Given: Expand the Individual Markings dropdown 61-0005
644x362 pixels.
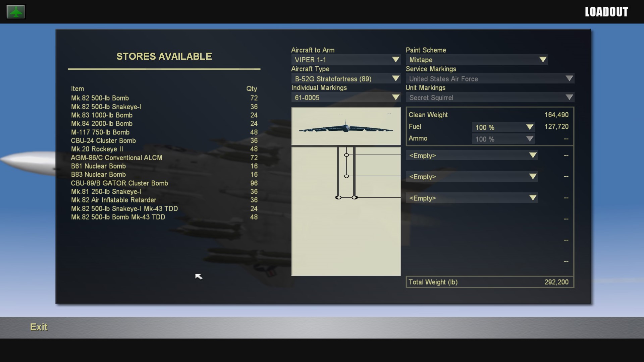Looking at the screenshot, I should click(x=346, y=98).
